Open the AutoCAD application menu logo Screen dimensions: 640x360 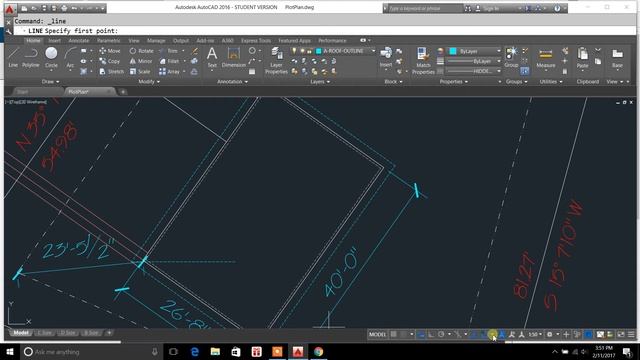(10, 8)
